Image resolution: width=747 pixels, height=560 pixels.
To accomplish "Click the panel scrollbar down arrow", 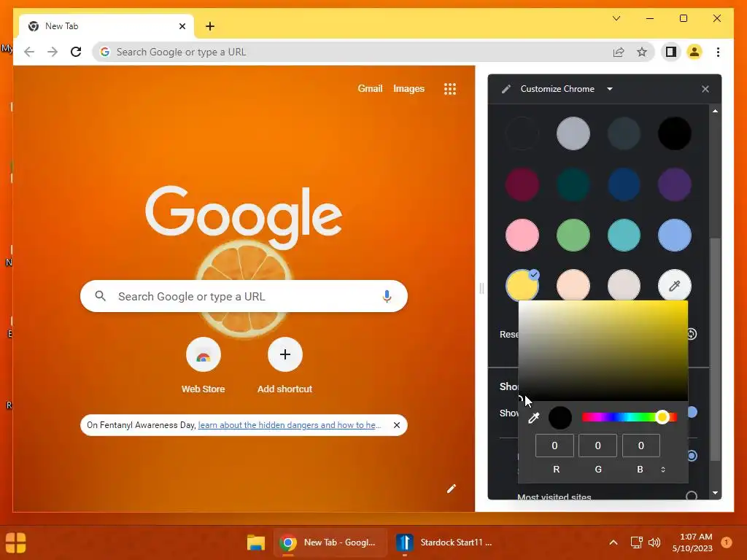I will 715,493.
